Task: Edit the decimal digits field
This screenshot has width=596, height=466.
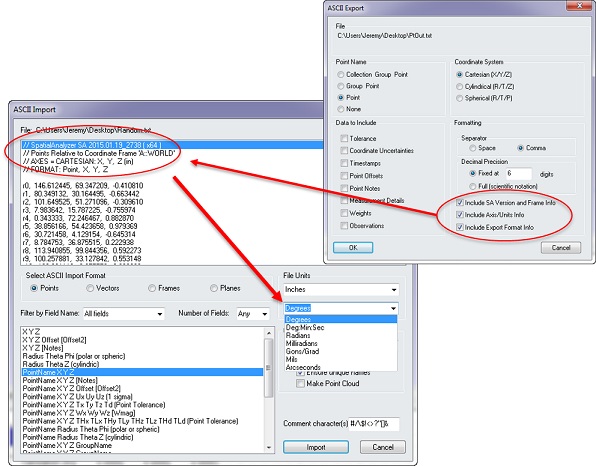Action: 518,174
